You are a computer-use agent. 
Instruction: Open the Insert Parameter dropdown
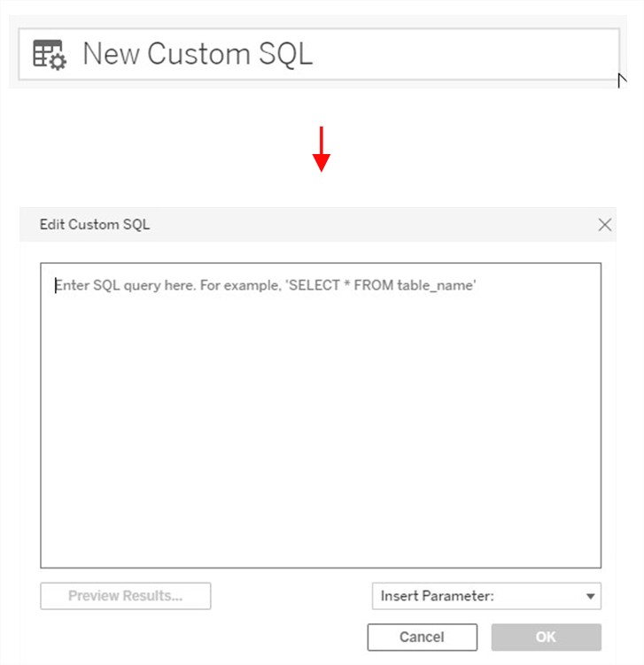click(x=486, y=596)
